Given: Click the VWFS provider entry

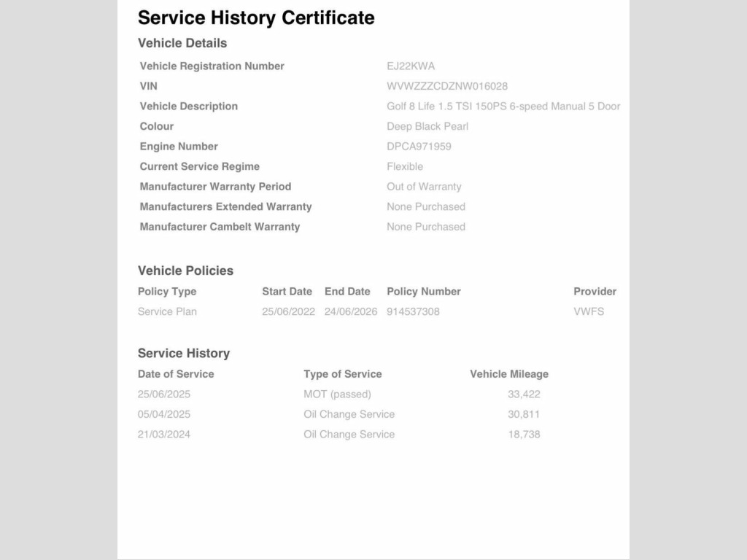Looking at the screenshot, I should pyautogui.click(x=589, y=311).
